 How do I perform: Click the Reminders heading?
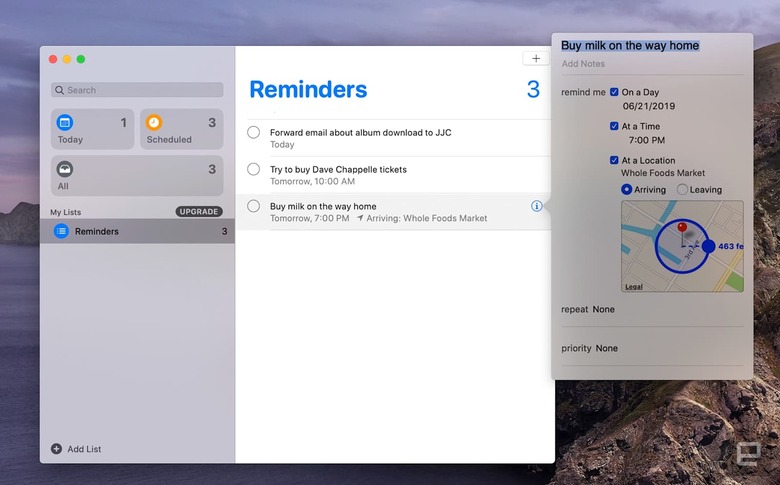click(308, 90)
